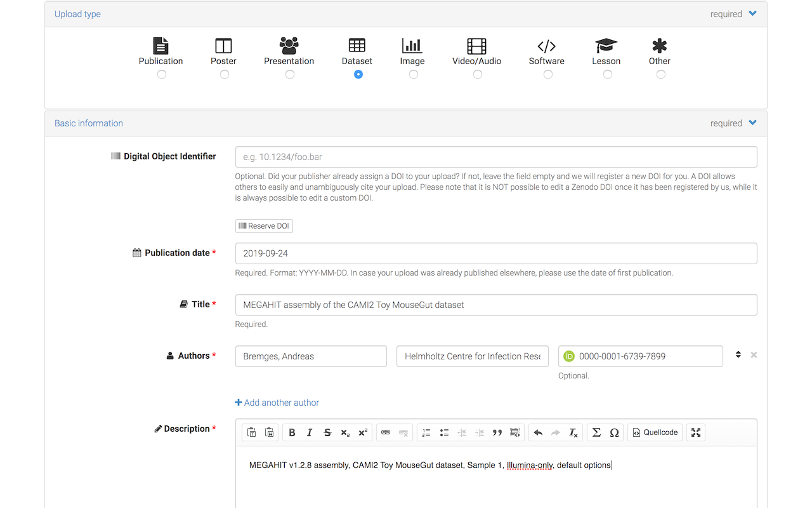The width and height of the screenshot is (812, 508).
Task: Insert a numbered list
Action: click(426, 432)
